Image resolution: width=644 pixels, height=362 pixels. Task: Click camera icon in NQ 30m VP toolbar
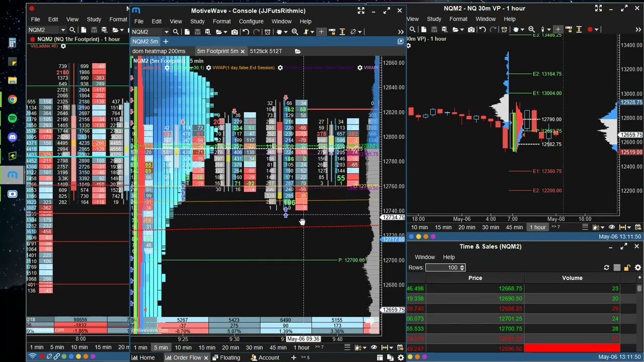(471, 29)
